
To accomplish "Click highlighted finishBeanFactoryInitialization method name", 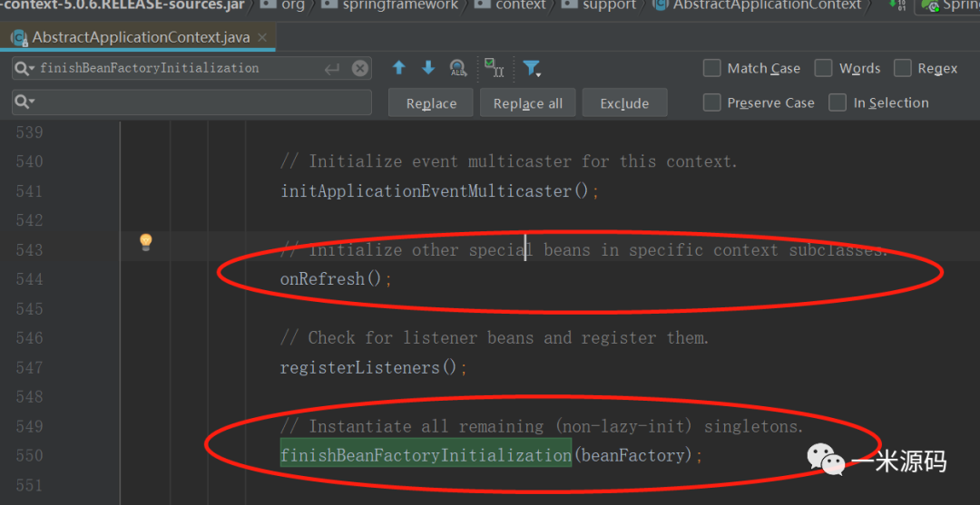I will click(x=426, y=456).
